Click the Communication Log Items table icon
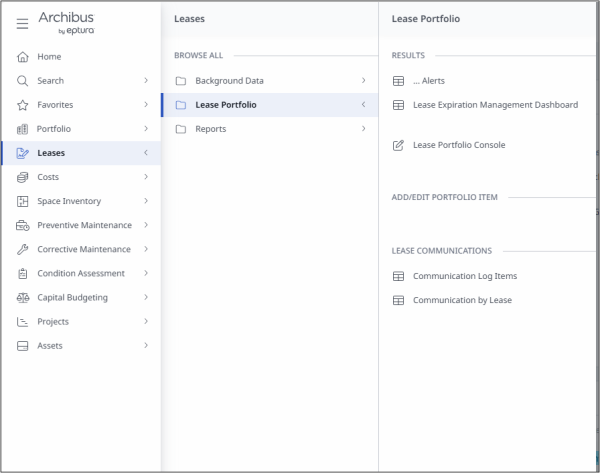This screenshot has height=473, width=600. (398, 276)
